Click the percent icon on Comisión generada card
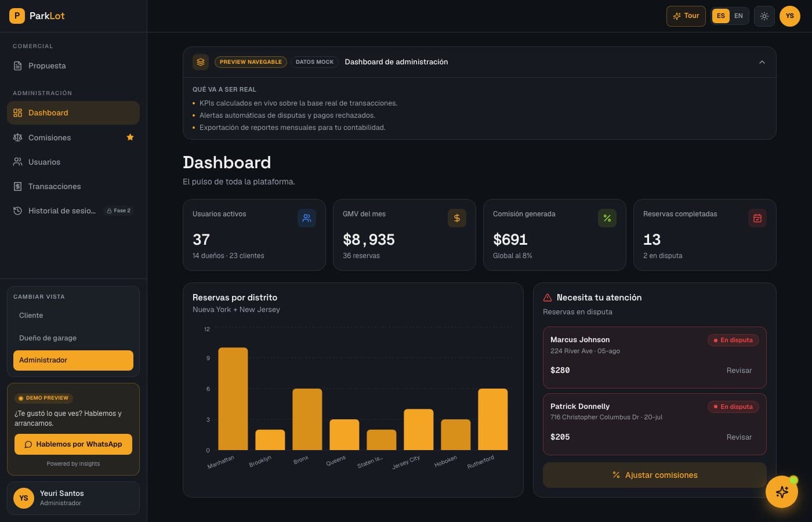 pos(607,218)
